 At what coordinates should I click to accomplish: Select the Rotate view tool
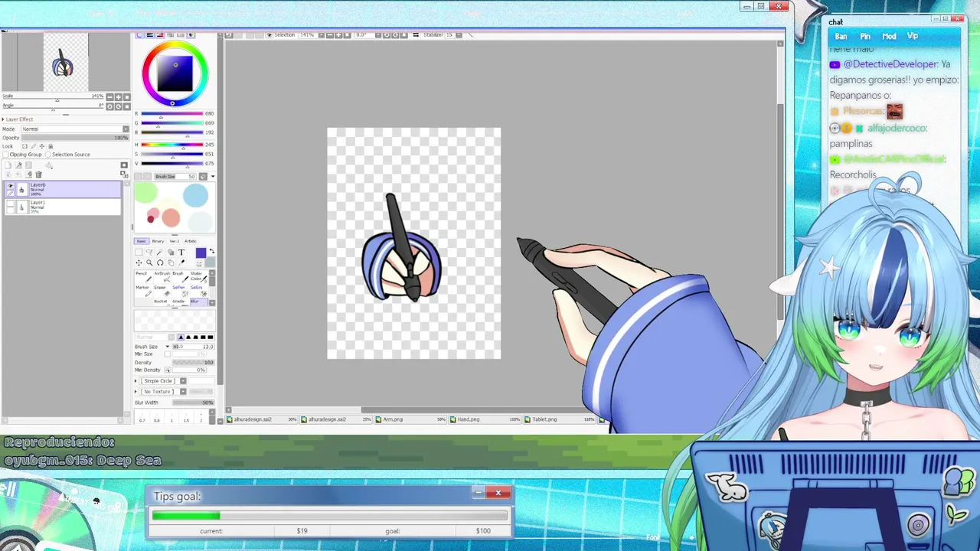coord(160,262)
